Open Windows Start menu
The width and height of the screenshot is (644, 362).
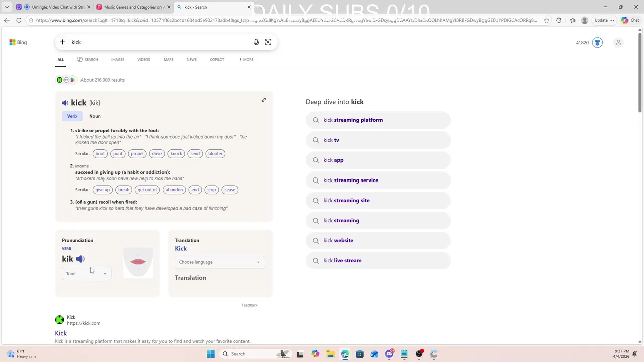click(211, 354)
